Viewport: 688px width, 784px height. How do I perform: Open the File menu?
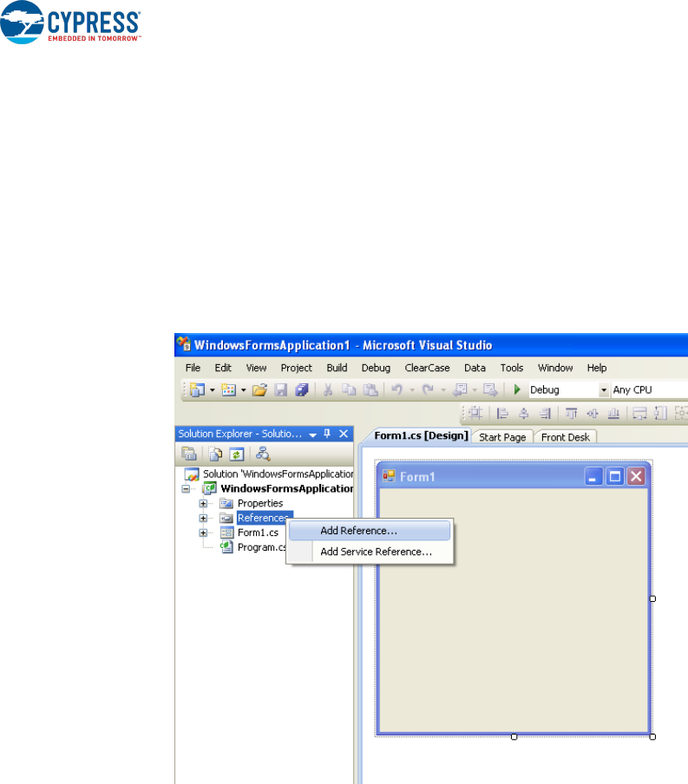point(193,368)
